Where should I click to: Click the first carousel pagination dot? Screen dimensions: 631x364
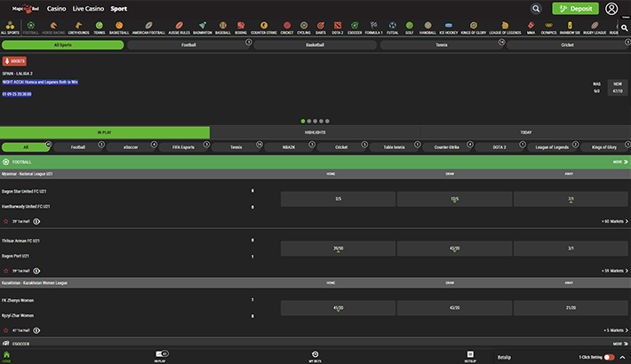[303, 121]
